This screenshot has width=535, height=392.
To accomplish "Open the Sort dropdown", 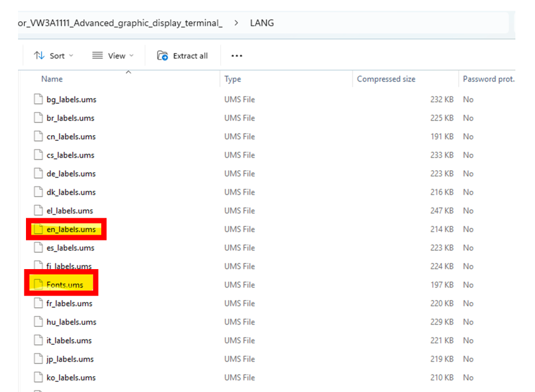I will [54, 56].
